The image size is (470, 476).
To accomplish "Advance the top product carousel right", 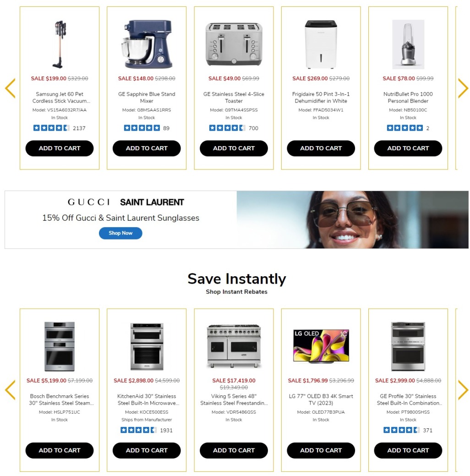I will point(463,88).
